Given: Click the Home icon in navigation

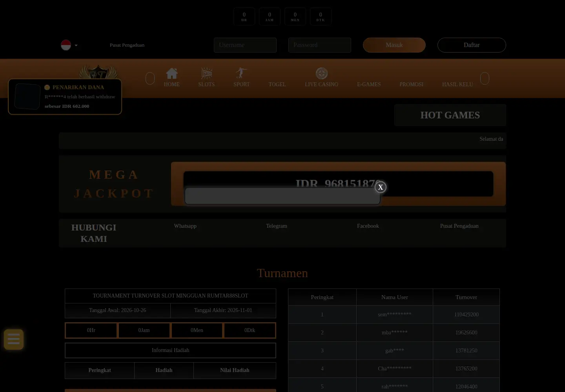Looking at the screenshot, I should point(172,73).
